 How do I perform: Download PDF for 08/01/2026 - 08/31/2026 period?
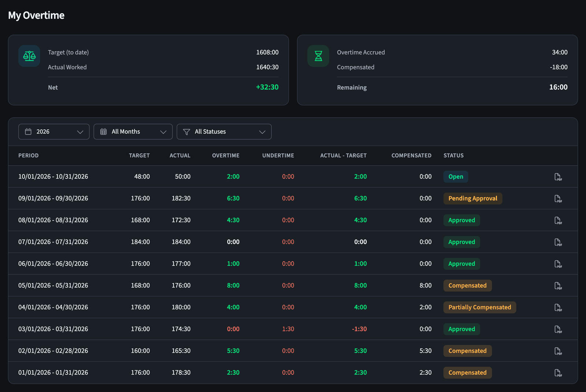pyautogui.click(x=558, y=220)
